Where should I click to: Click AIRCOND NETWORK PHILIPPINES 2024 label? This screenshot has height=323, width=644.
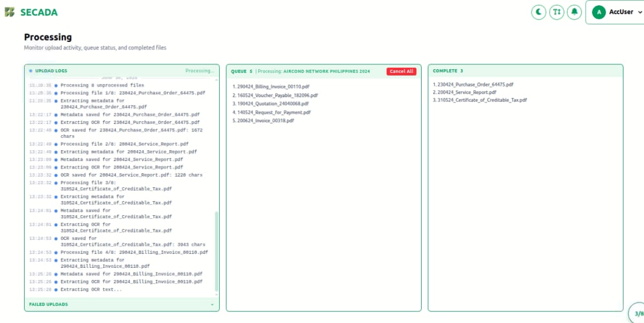(x=327, y=71)
